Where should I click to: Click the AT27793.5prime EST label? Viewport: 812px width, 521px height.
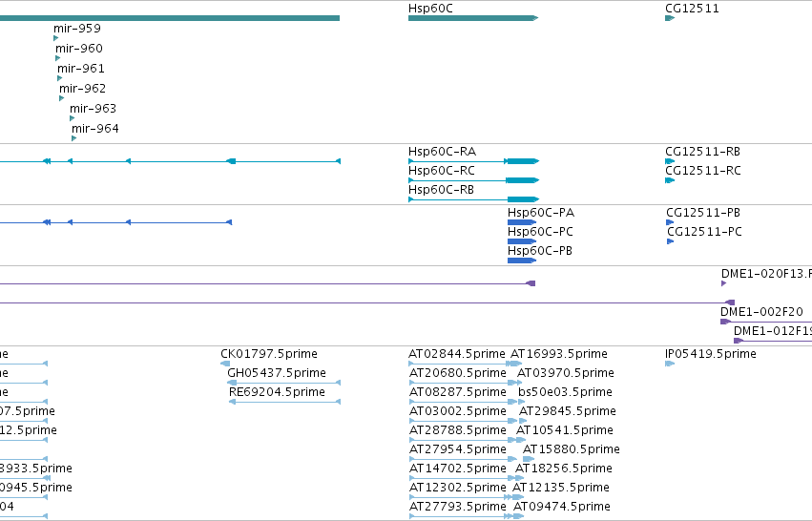click(458, 508)
